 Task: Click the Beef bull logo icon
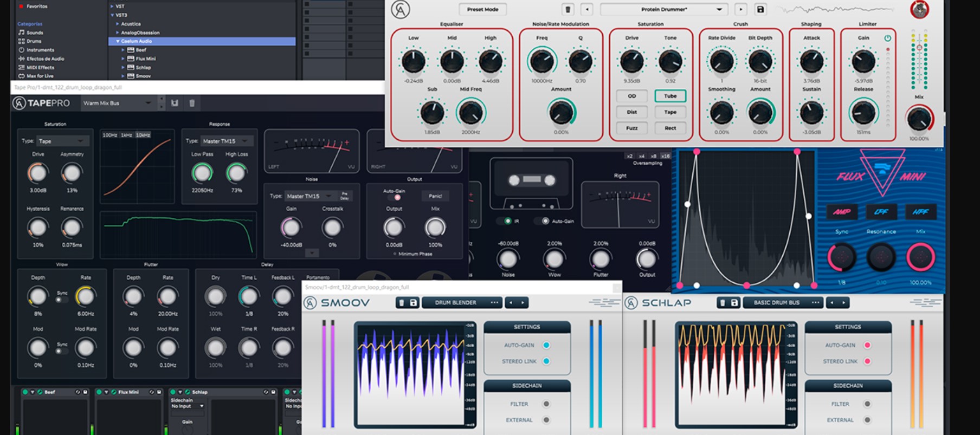[x=919, y=9]
